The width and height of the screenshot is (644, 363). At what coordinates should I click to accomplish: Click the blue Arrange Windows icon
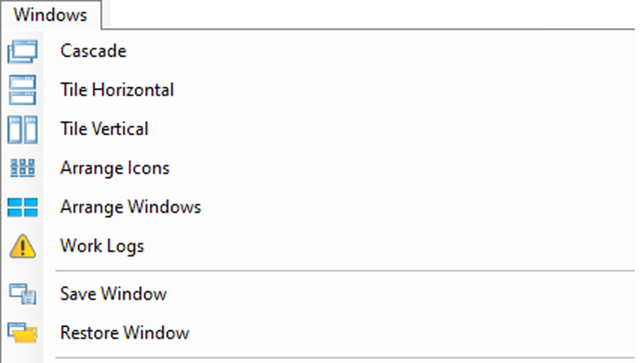(x=21, y=206)
